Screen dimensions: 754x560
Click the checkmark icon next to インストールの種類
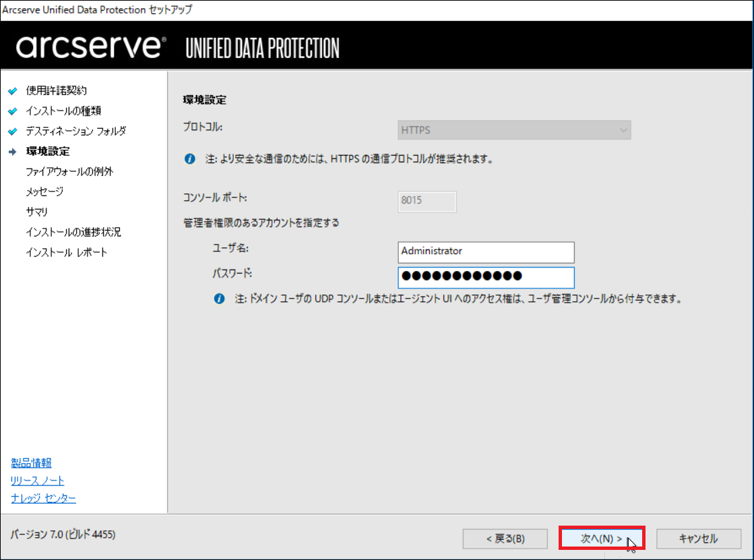click(x=13, y=111)
